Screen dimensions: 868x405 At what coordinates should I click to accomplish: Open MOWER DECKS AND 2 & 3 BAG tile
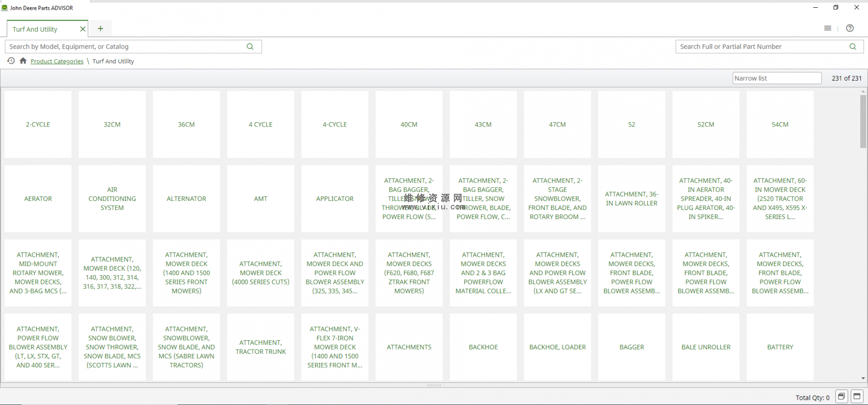pos(484,273)
